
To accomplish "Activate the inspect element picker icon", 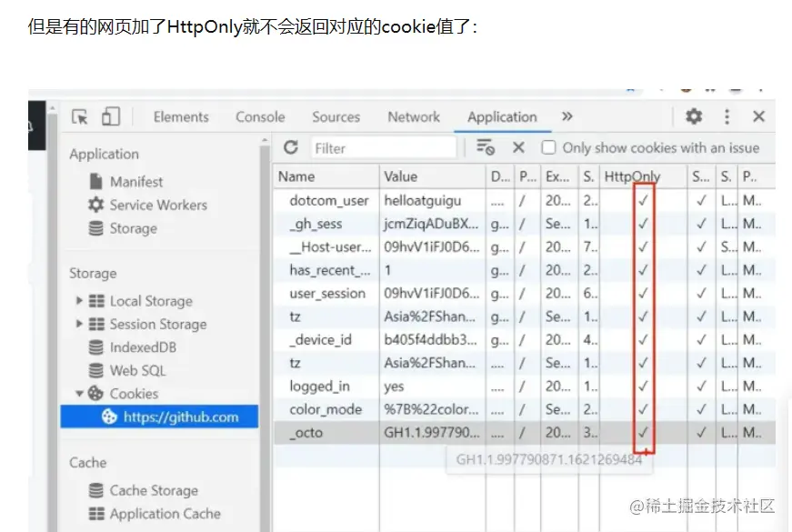I will 80,116.
